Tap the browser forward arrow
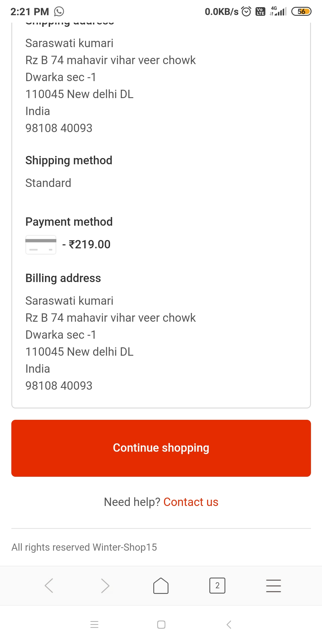322x644 pixels. 105,586
